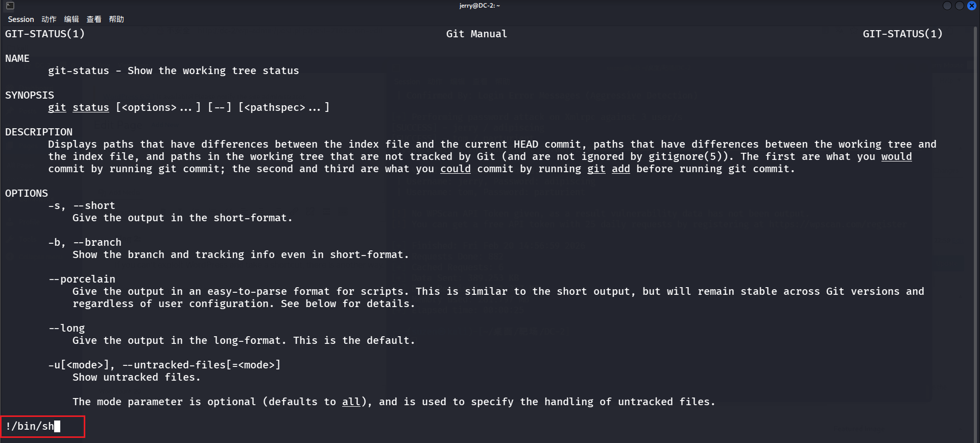Click the underlined word "status" in the synopsis
This screenshot has height=443, width=980.
coord(91,107)
